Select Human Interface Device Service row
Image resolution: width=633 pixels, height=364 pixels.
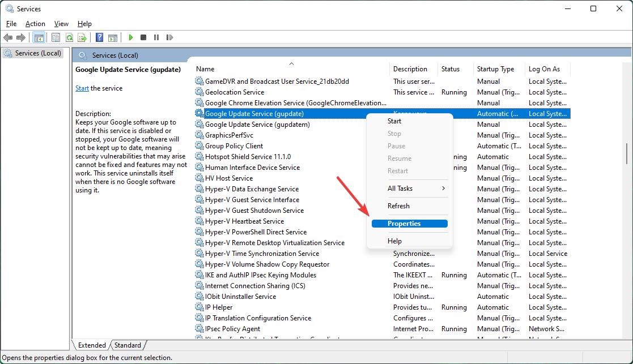click(382, 168)
